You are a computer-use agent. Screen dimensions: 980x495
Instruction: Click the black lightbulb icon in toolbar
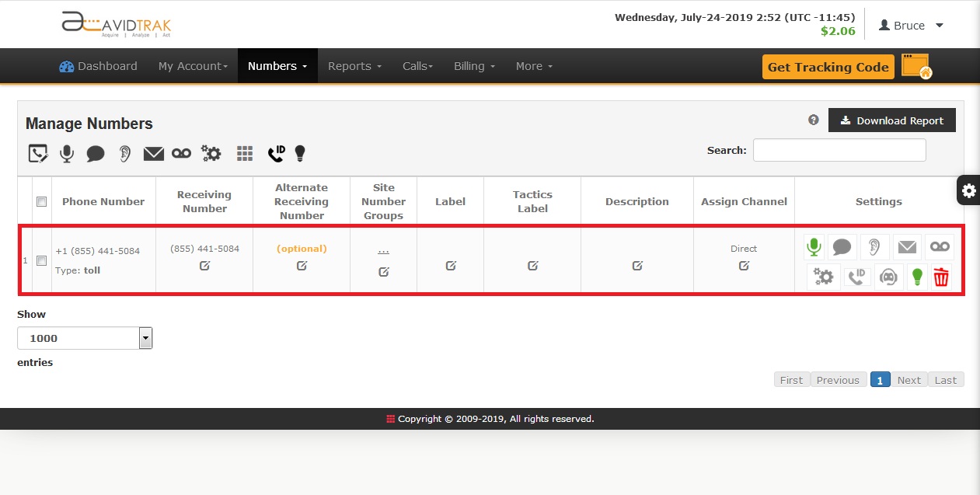coord(300,154)
